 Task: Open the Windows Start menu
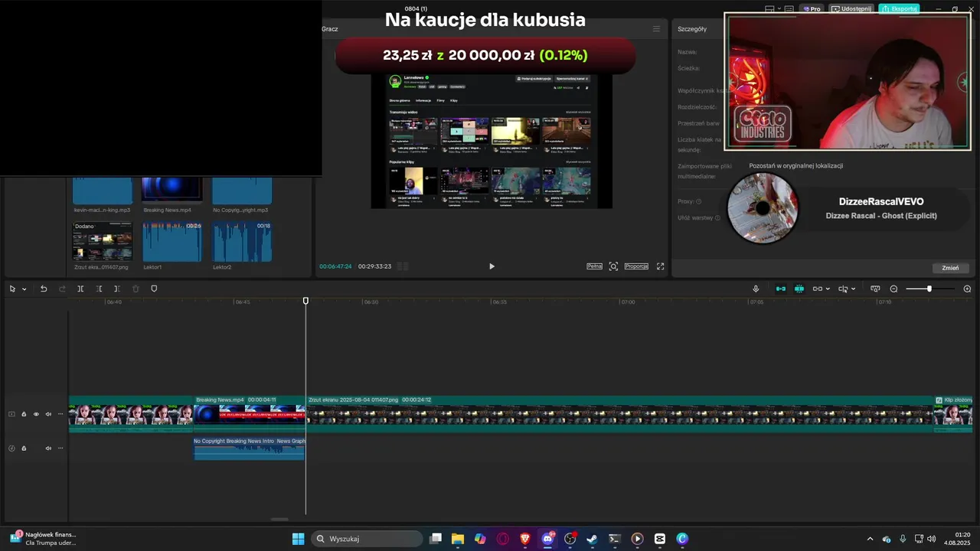pyautogui.click(x=299, y=539)
